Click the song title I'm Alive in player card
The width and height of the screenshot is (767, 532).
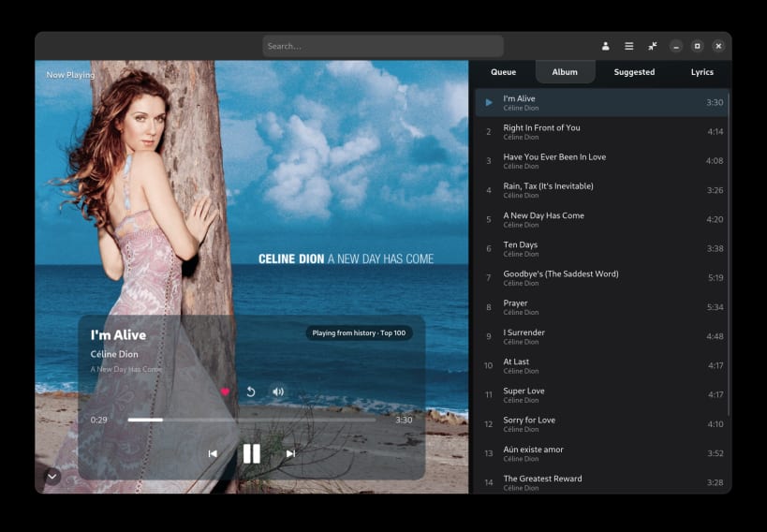pyautogui.click(x=118, y=334)
